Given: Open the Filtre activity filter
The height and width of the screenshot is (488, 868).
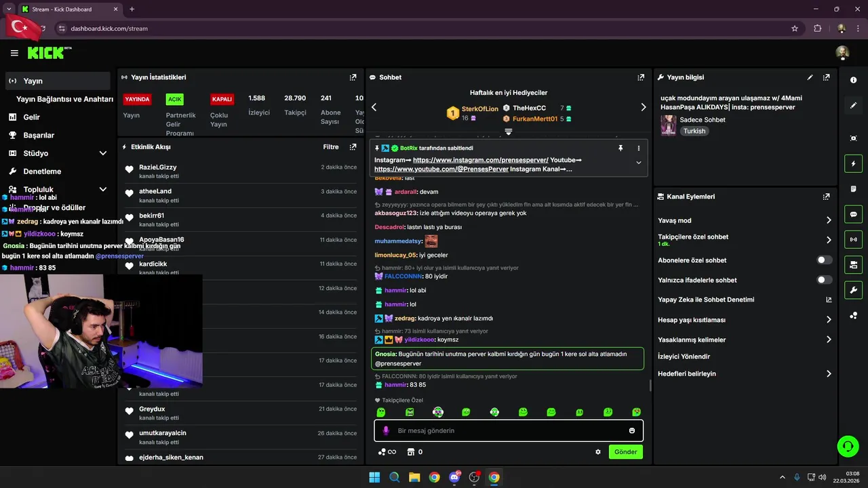Looking at the screenshot, I should point(331,146).
